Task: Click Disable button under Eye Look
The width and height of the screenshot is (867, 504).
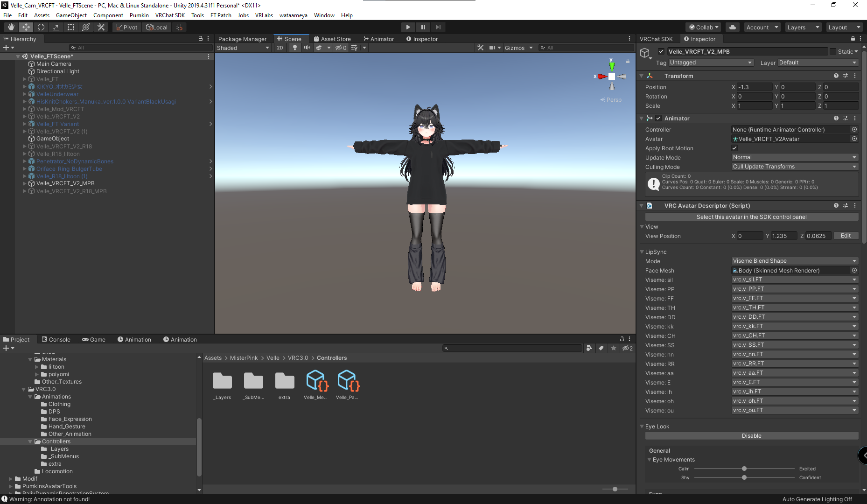Action: click(752, 435)
